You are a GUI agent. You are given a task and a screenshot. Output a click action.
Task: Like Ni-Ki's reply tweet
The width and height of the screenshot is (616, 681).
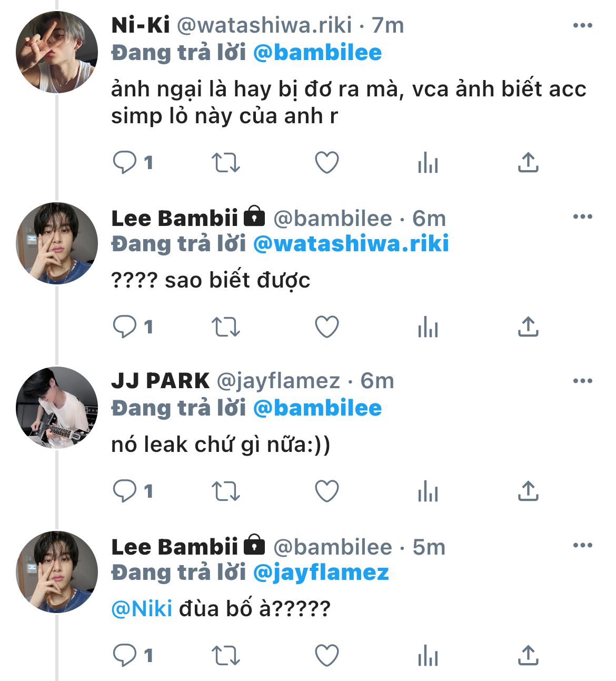tap(326, 163)
